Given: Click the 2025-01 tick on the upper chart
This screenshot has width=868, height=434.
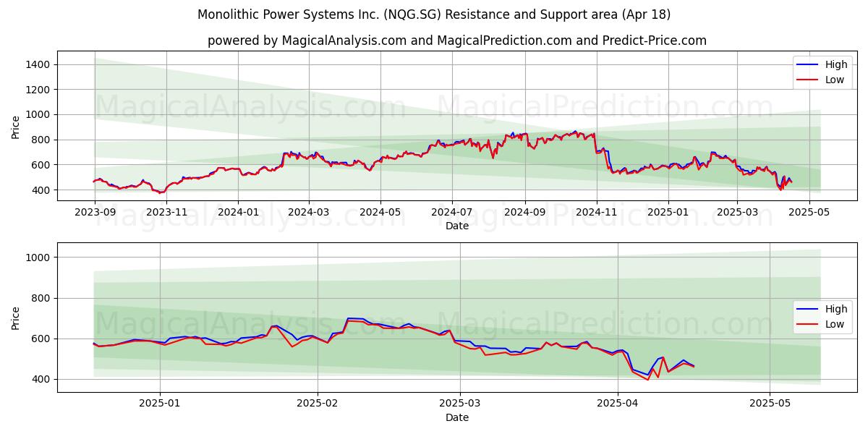Looking at the screenshot, I should point(668,212).
